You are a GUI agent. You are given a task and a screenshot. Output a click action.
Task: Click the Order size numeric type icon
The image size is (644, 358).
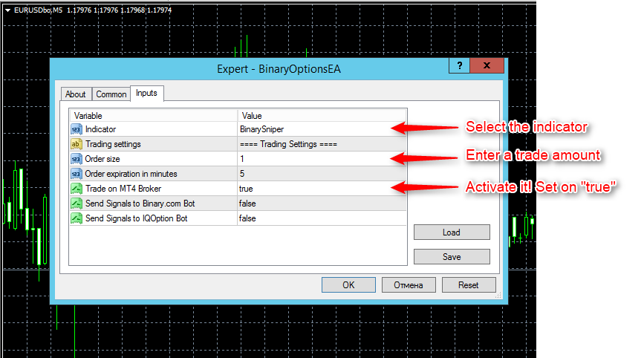point(77,159)
